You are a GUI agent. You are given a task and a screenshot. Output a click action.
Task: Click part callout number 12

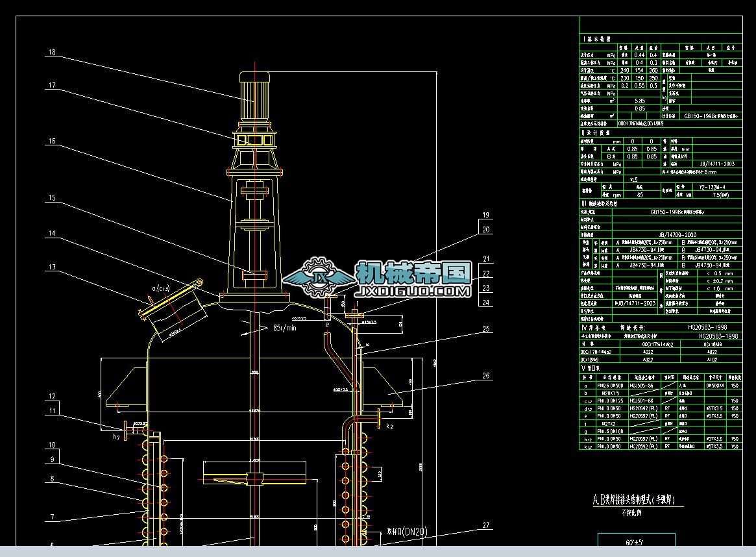point(52,397)
